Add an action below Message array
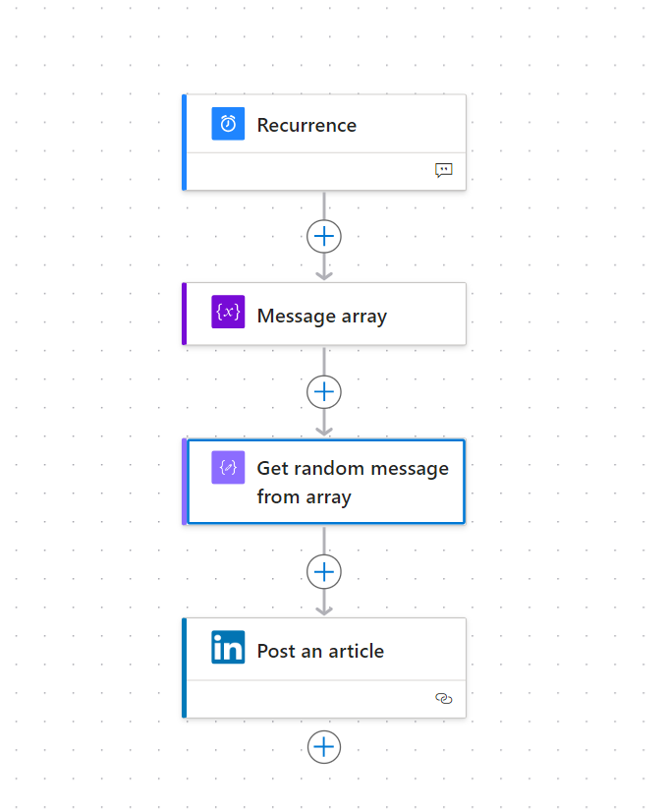668x812 pixels. point(324,391)
